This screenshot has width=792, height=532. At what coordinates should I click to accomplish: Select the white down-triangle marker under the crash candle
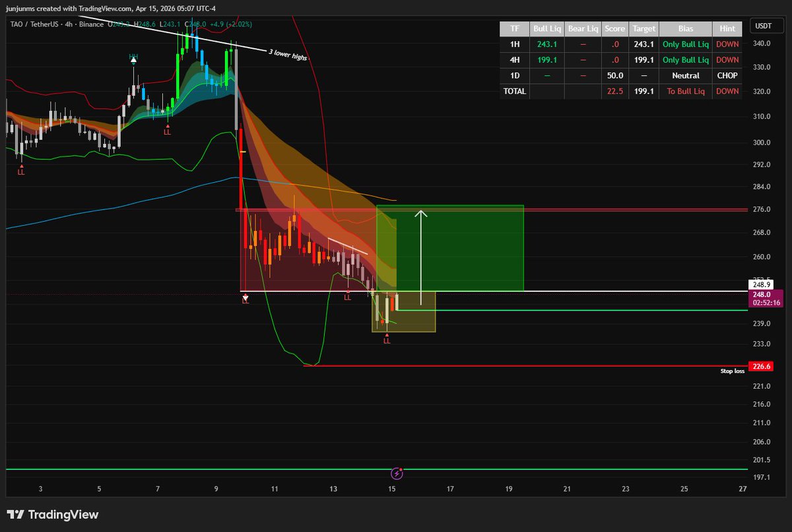pos(246,298)
